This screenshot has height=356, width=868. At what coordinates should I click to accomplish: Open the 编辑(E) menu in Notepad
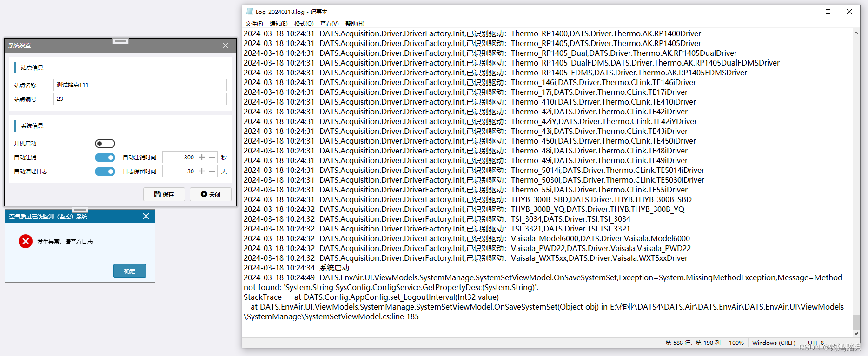click(278, 23)
